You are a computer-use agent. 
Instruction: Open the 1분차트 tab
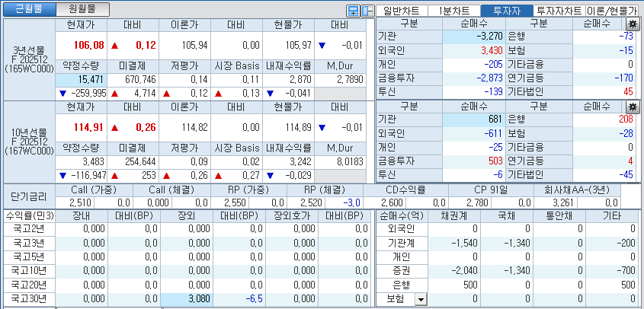point(453,11)
